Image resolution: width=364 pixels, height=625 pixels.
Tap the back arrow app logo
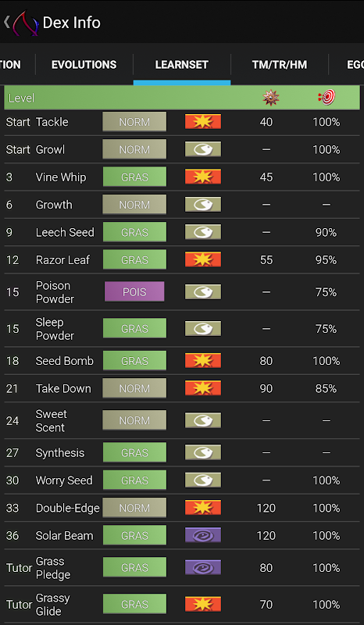(21, 23)
